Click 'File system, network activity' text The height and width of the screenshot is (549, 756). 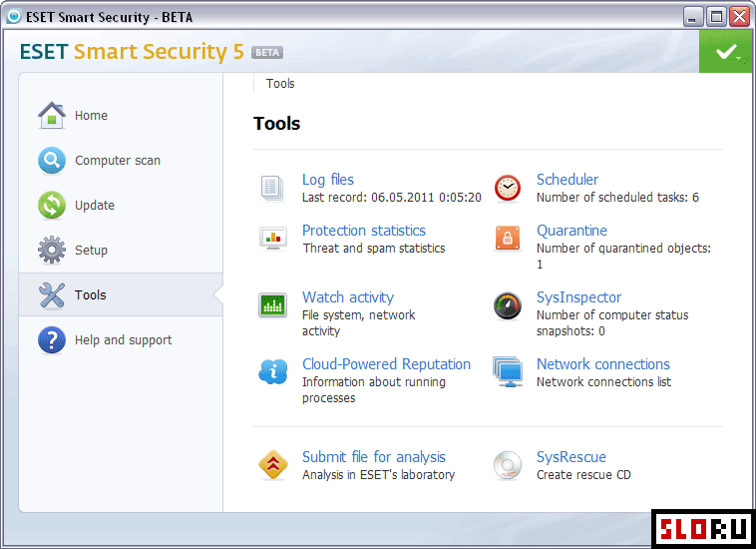click(x=359, y=323)
